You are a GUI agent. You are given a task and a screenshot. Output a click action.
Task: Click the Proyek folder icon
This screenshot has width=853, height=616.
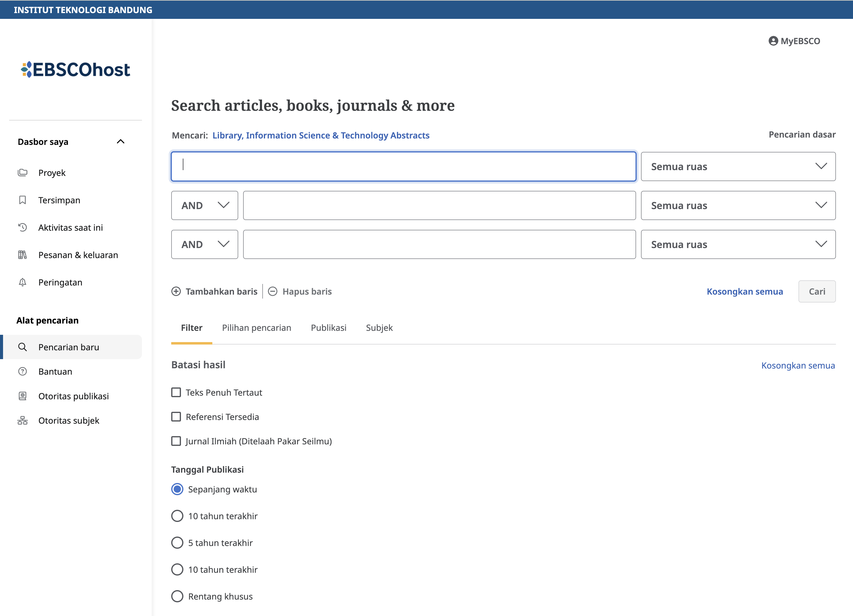point(23,173)
